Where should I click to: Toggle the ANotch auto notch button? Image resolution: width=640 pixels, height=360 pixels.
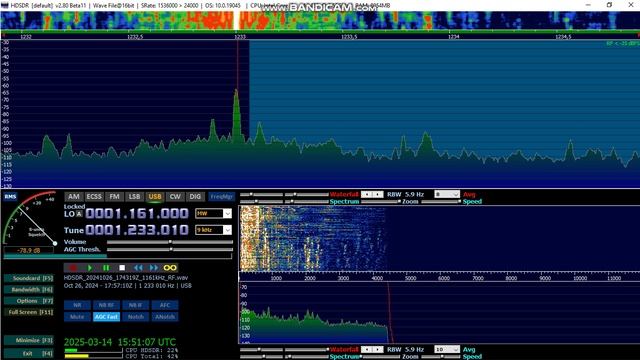(x=165, y=317)
